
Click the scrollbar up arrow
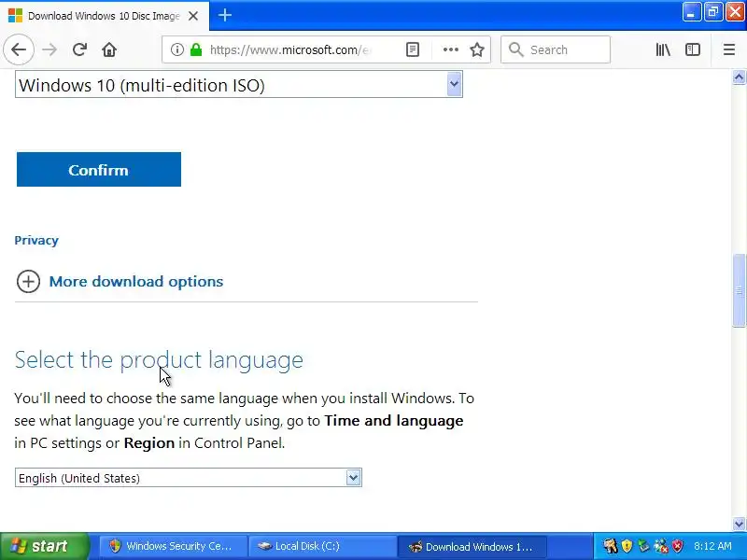coord(739,77)
